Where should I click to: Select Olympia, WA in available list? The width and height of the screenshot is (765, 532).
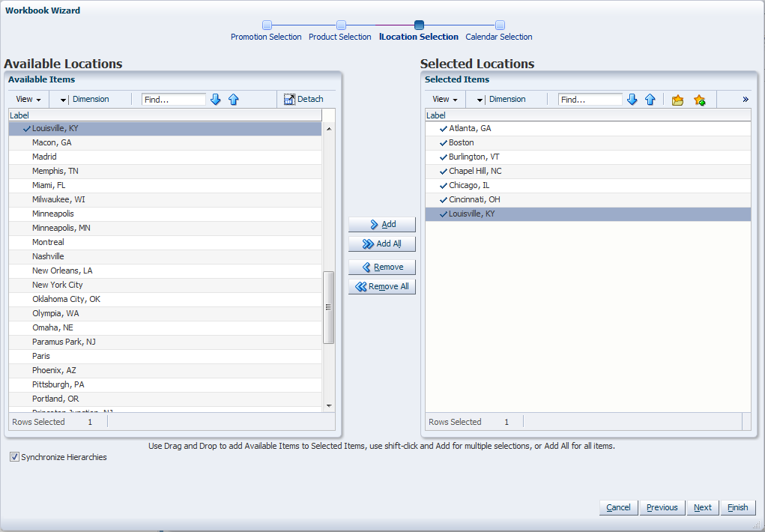165,313
